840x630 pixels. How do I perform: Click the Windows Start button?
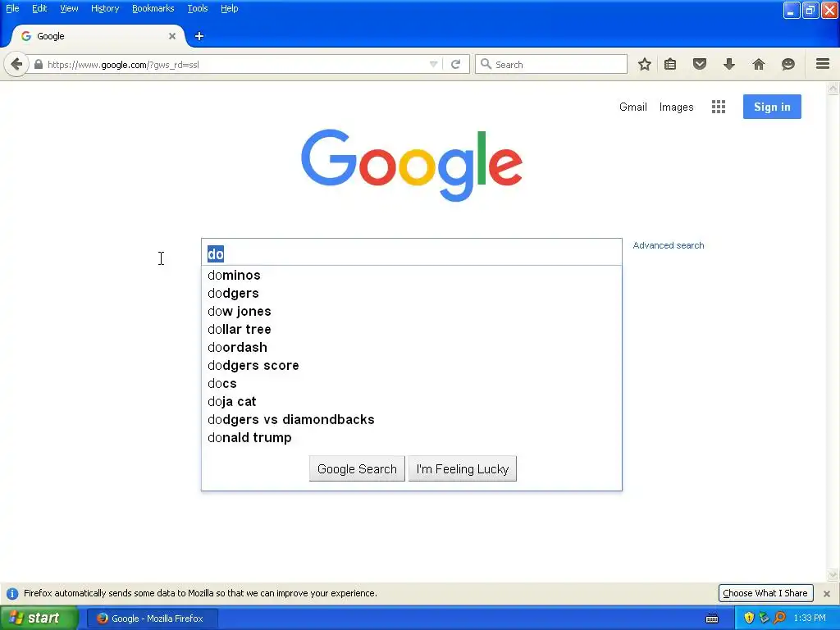pos(39,619)
